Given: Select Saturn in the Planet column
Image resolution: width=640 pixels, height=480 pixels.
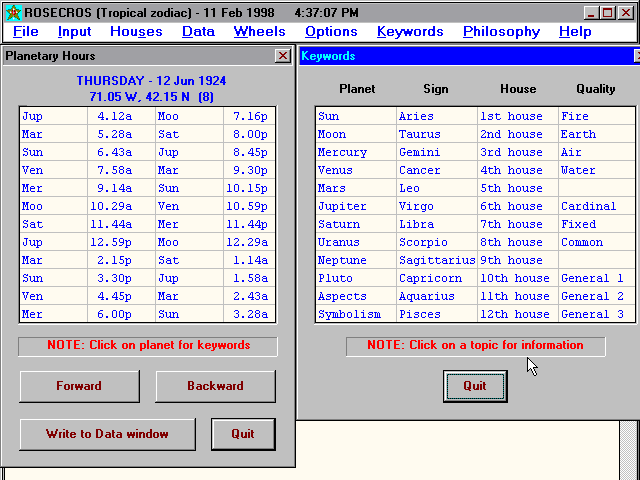Looking at the screenshot, I should (337, 224).
